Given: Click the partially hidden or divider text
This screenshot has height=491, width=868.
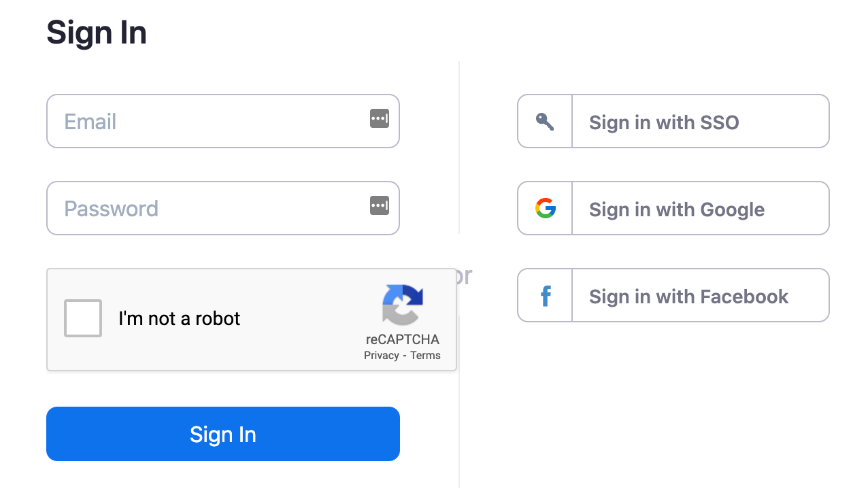Looking at the screenshot, I should (x=465, y=275).
